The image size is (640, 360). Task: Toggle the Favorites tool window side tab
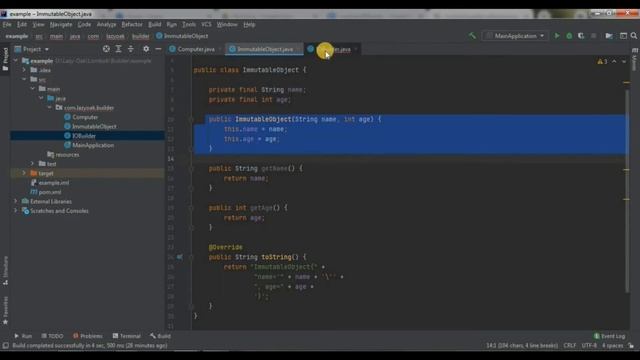5,311
